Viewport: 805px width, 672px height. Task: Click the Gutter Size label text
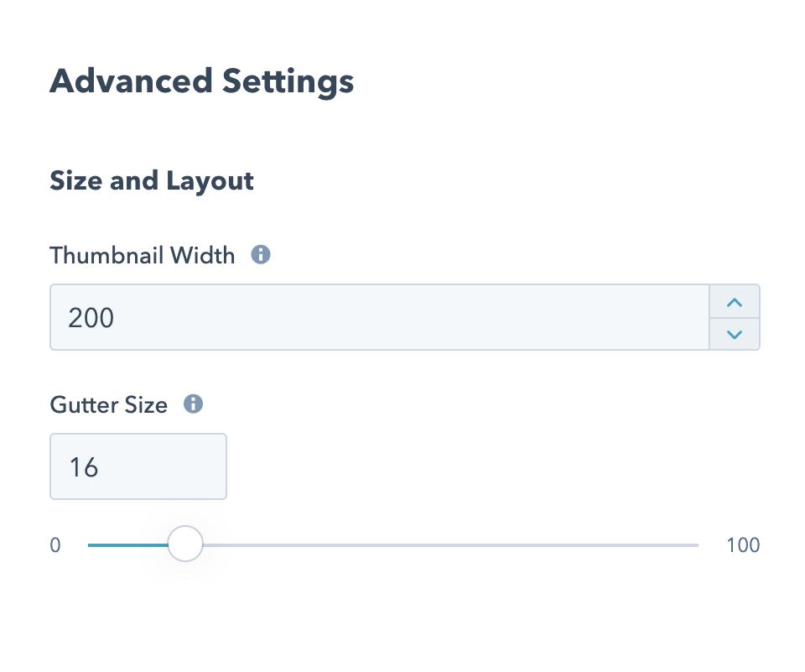pyautogui.click(x=109, y=405)
